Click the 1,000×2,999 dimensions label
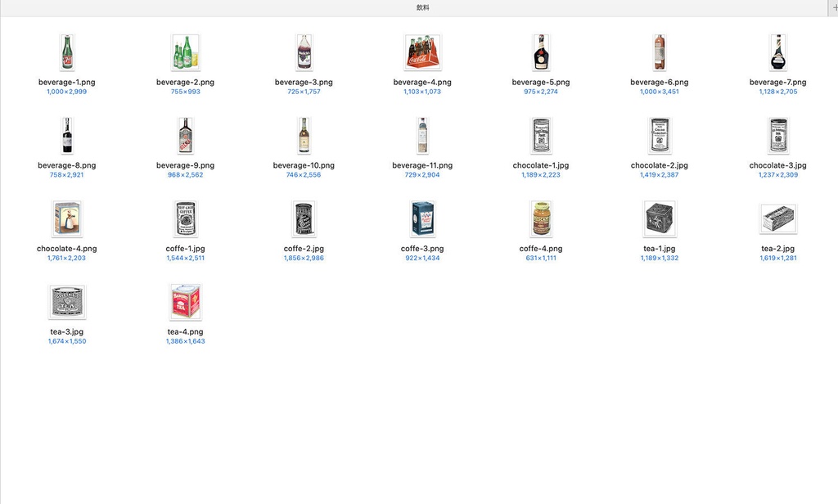 (x=67, y=92)
